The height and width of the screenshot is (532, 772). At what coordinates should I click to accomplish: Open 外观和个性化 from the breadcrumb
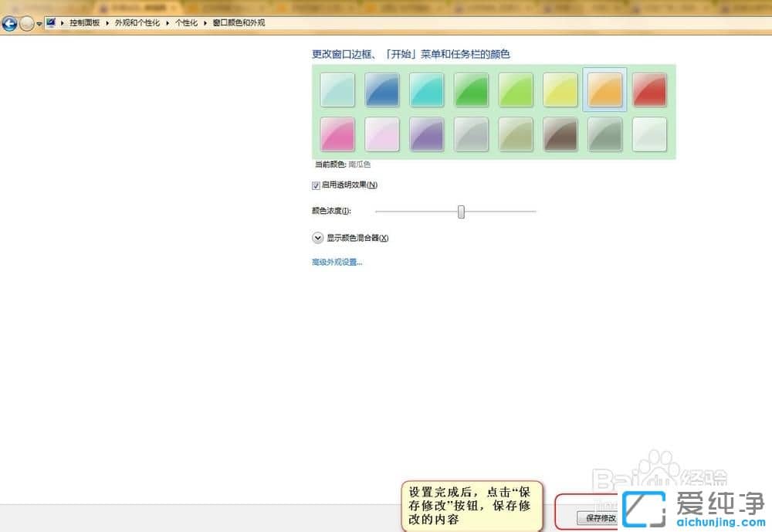[137, 22]
